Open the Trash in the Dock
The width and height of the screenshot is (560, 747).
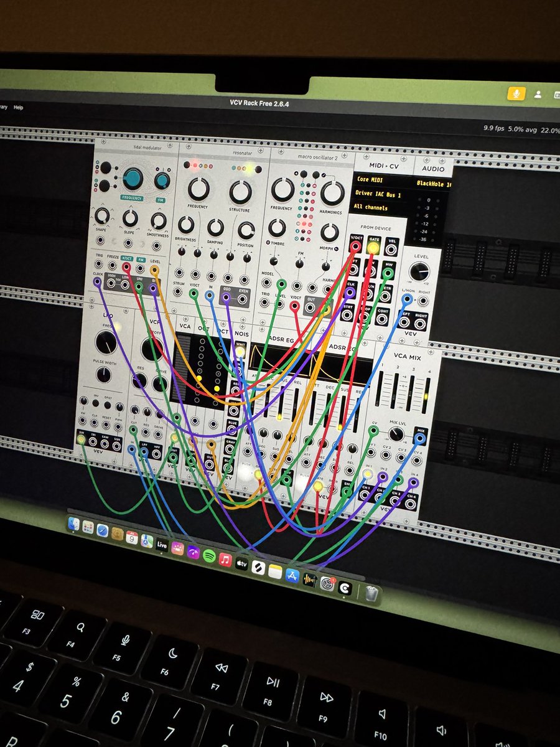371,594
